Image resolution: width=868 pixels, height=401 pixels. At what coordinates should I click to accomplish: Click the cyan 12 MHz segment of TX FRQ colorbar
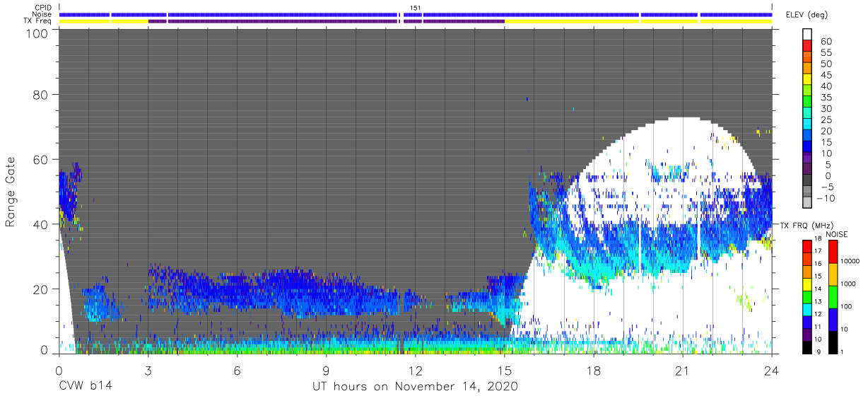pos(808,310)
